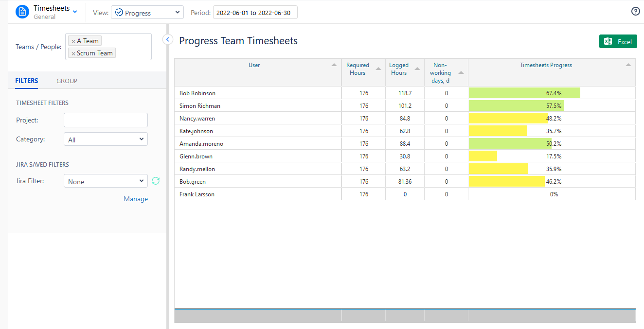
Task: Click Amanda.moreno's 50.2% progress bar
Action: pyautogui.click(x=510, y=143)
